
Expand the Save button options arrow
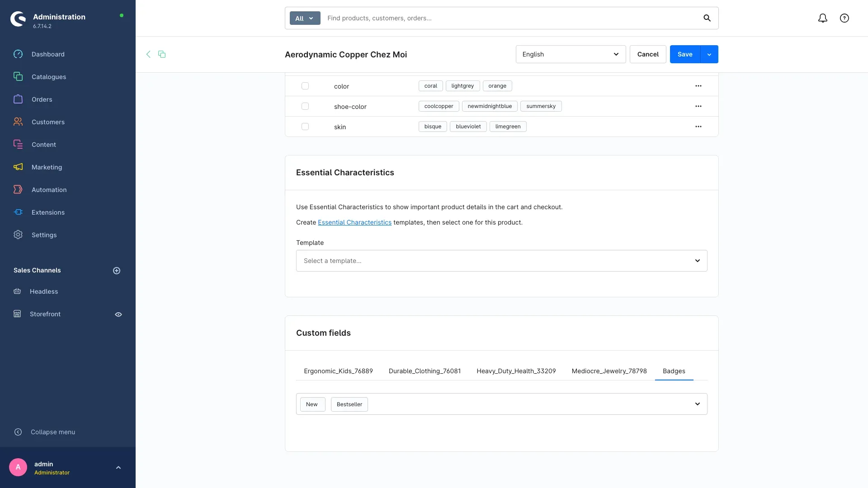[x=709, y=54]
